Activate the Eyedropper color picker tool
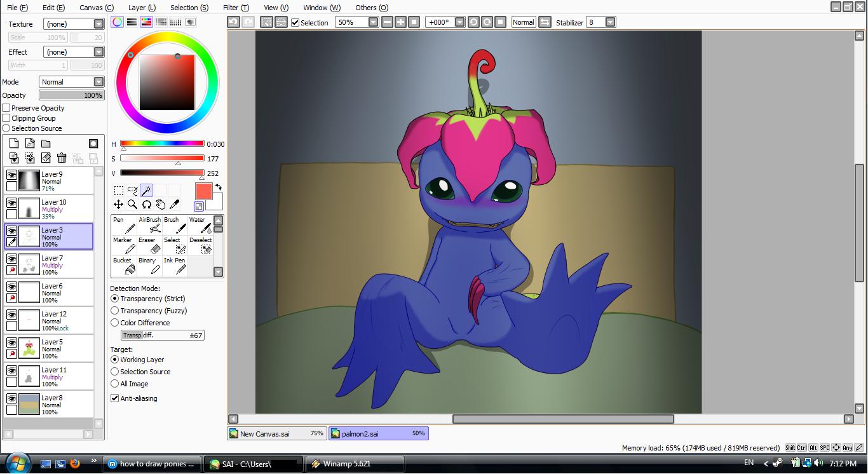This screenshot has height=474, width=868. point(175,204)
